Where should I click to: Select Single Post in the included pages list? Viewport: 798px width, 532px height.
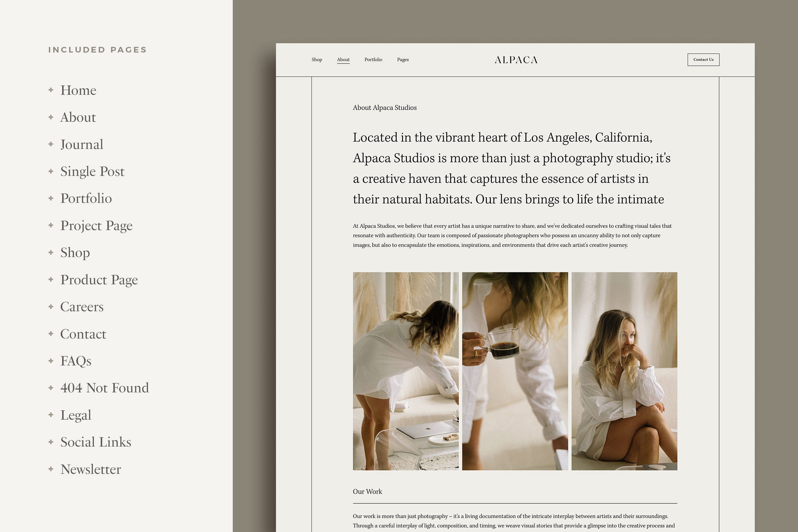[x=92, y=171]
